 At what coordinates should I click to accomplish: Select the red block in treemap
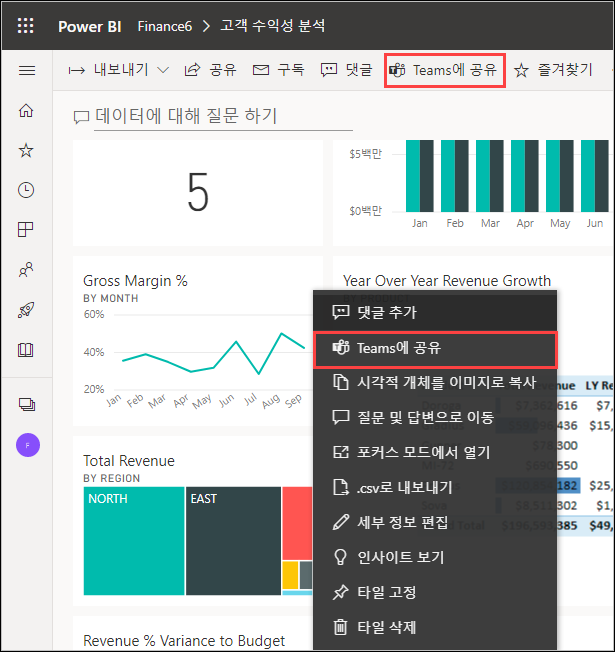coord(297,524)
